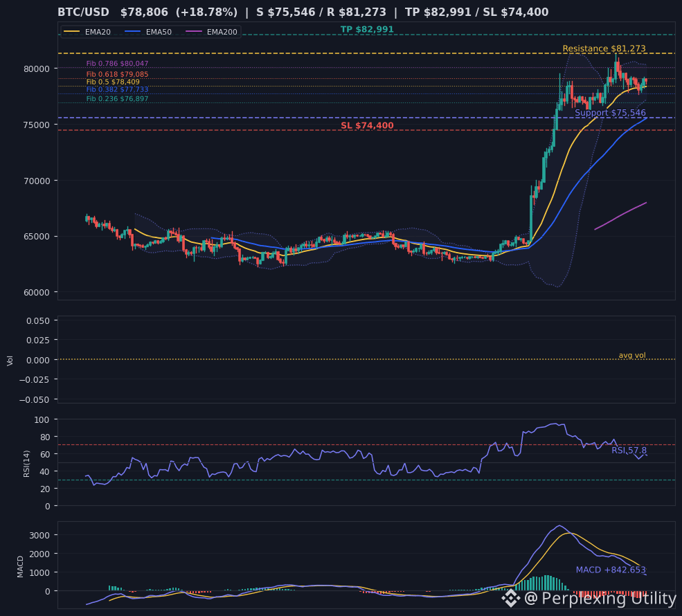Click the 70000 price axis tick

coord(37,181)
